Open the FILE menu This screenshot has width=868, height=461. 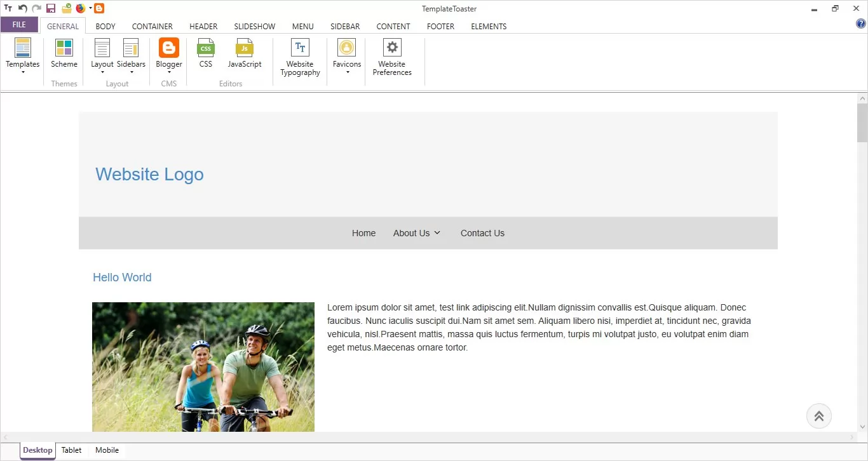point(19,25)
